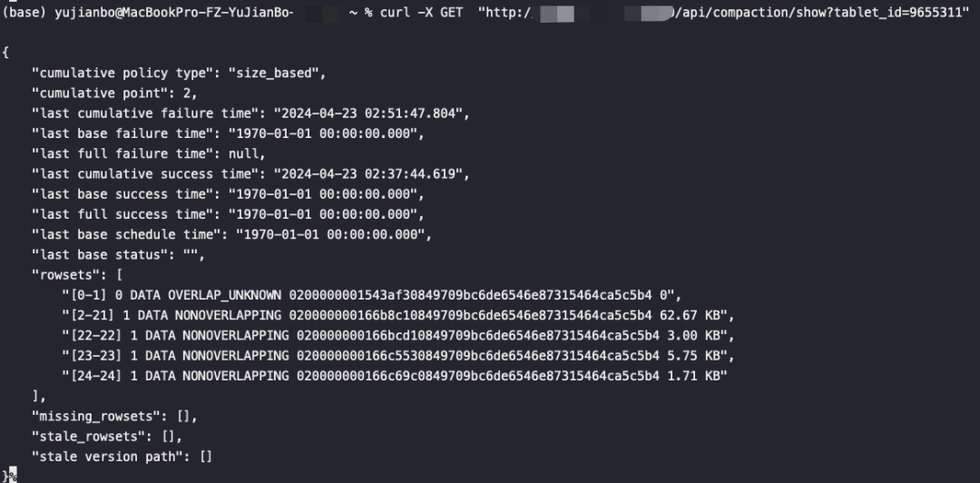
Task: Click the "last base failure time" line
Action: (x=228, y=133)
